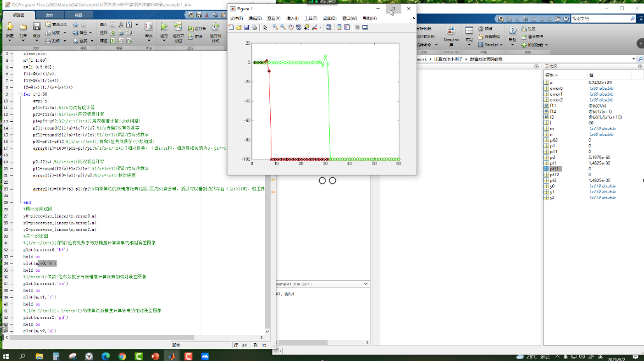The image size is (644, 361).
Task: Open Insert (插入) menu in Figure 1
Action: 292,18
